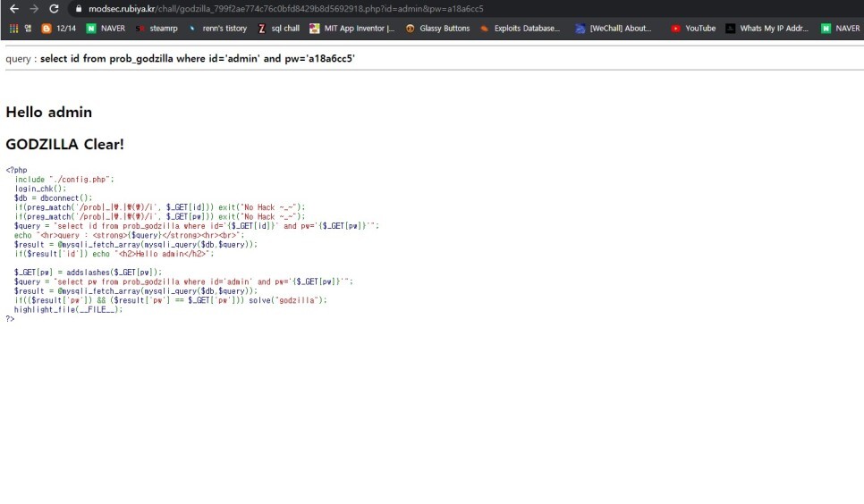Click the YouTube red play icon
The height and width of the screenshot is (504, 864).
pos(675,29)
